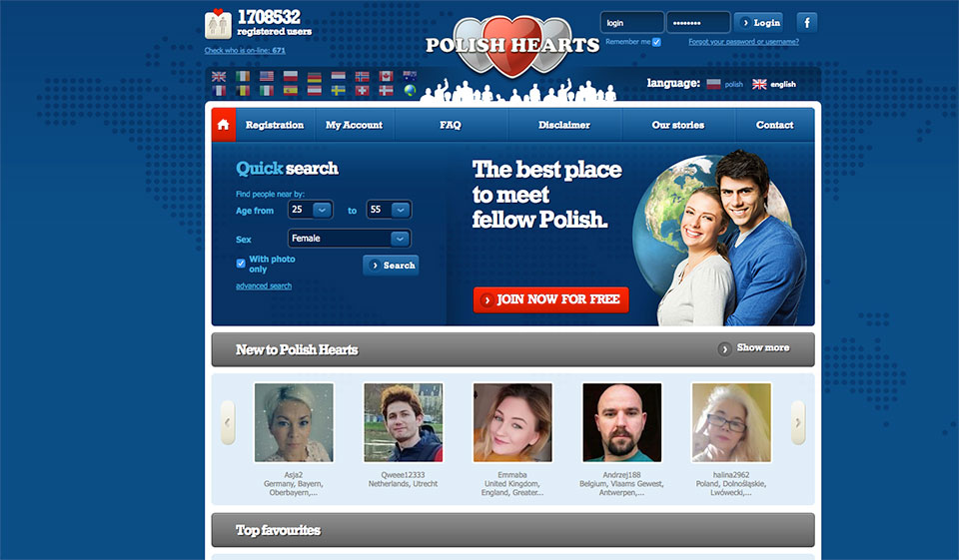Viewport: 959px width, 560px height.
Task: Open the Registration menu item
Action: (275, 125)
